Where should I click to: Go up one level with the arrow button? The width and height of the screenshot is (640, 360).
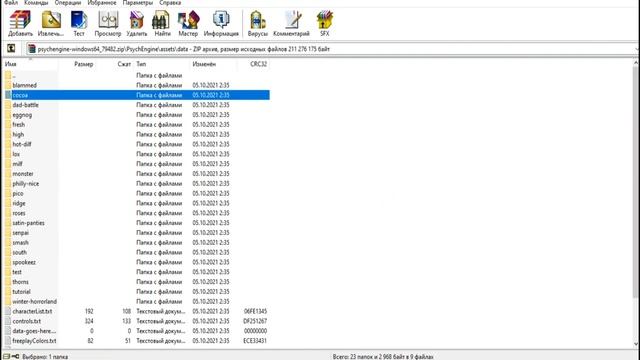tap(11, 49)
